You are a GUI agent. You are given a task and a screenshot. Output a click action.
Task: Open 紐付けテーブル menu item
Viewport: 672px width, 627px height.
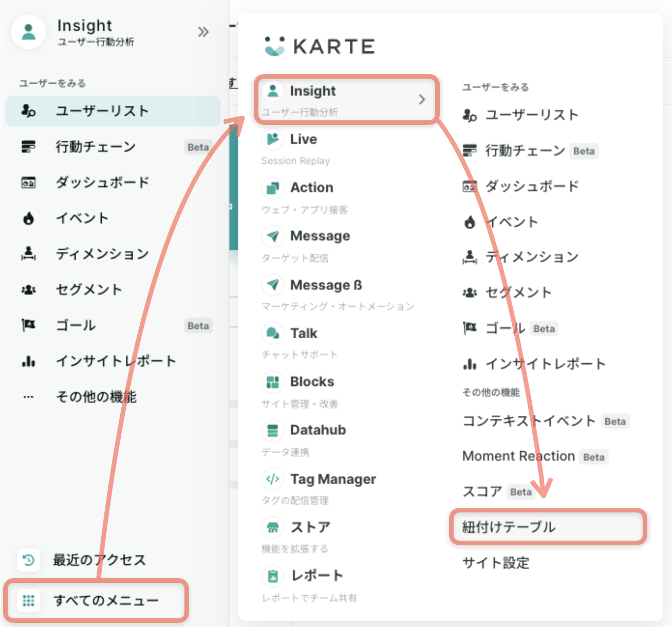click(x=548, y=527)
